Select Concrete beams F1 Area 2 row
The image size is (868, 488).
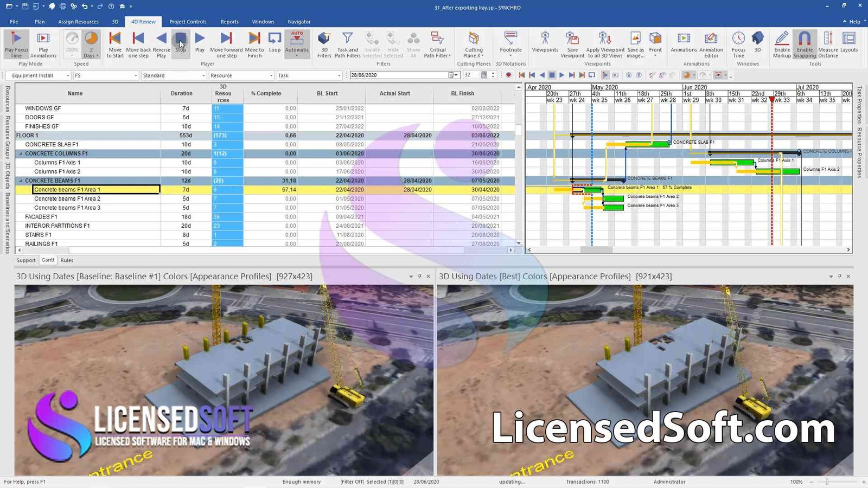(x=265, y=198)
